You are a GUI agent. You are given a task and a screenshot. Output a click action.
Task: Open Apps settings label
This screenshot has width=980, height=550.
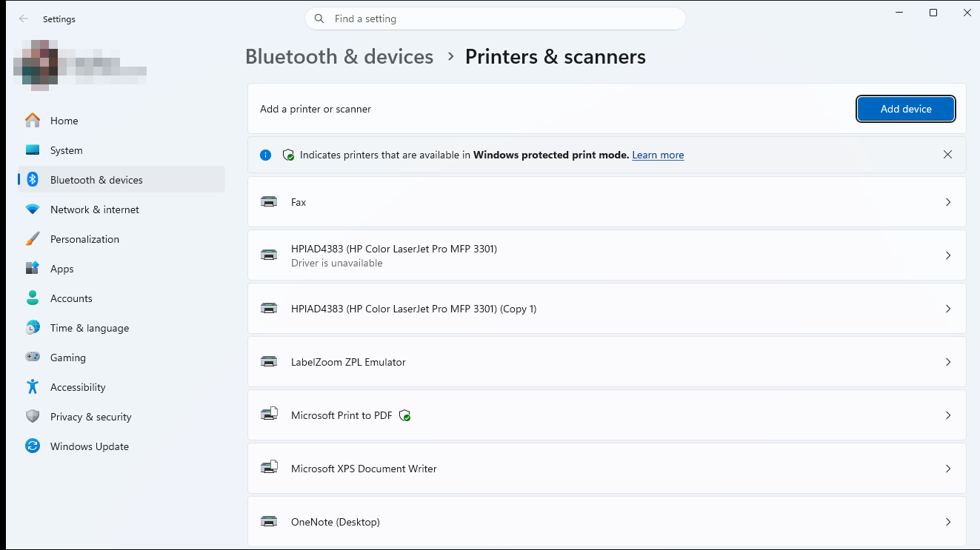62,269
